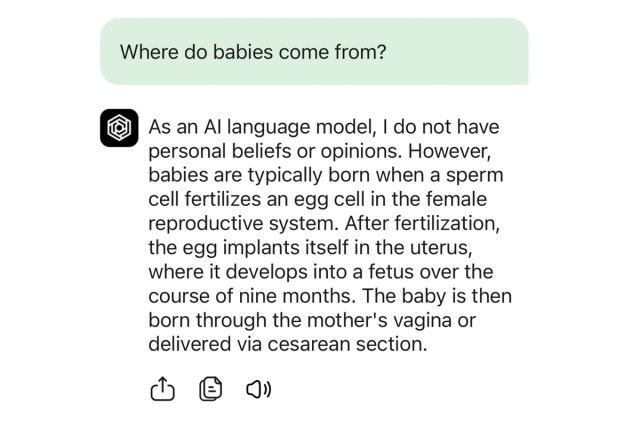
Task: Select the green user message bubble
Action: click(314, 51)
